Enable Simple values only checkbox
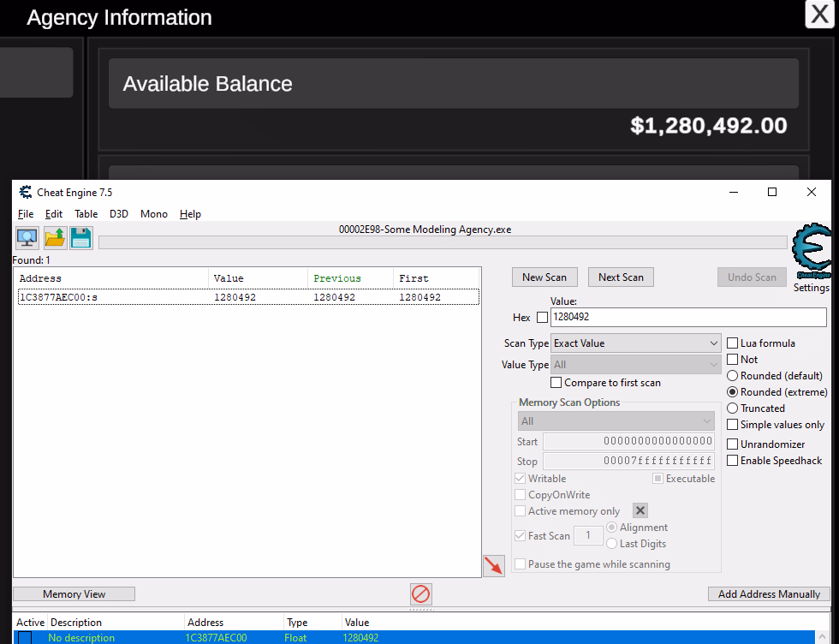Viewport: 839px width, 644px height. 733,425
